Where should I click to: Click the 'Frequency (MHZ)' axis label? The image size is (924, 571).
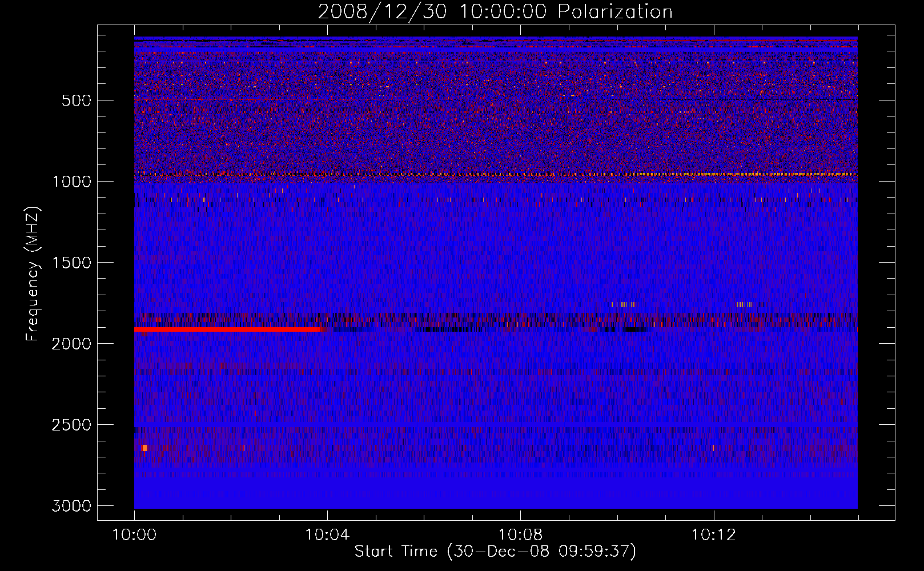33,274
